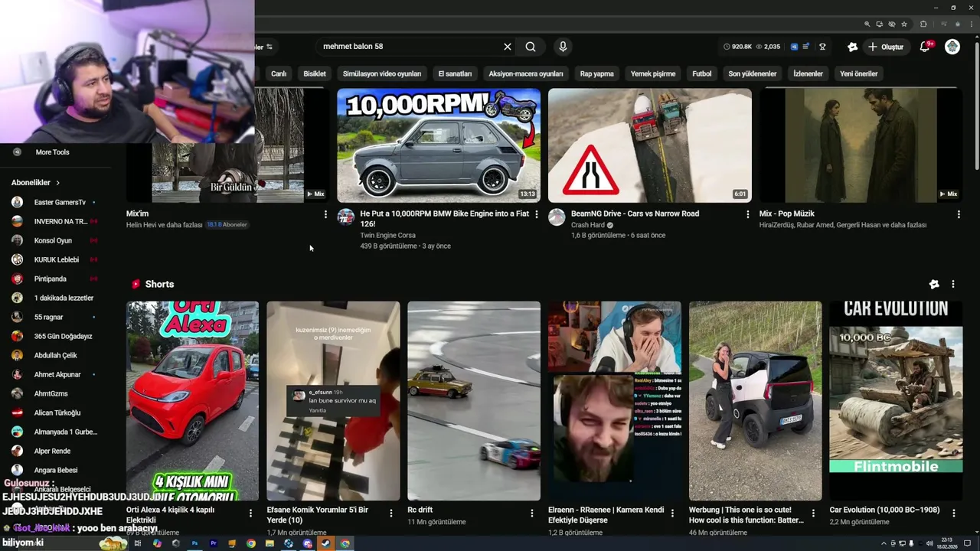Select the El sanatları chip
Viewport: 980px width, 551px height.
click(455, 73)
